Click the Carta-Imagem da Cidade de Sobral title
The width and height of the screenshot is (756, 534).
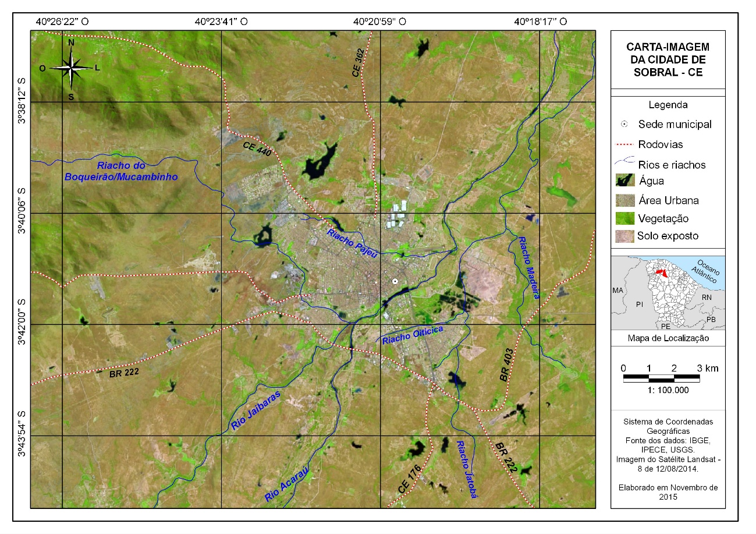tap(668, 59)
